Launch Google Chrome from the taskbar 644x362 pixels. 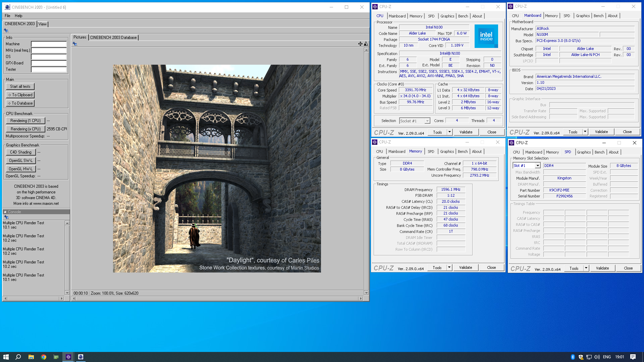(44, 357)
